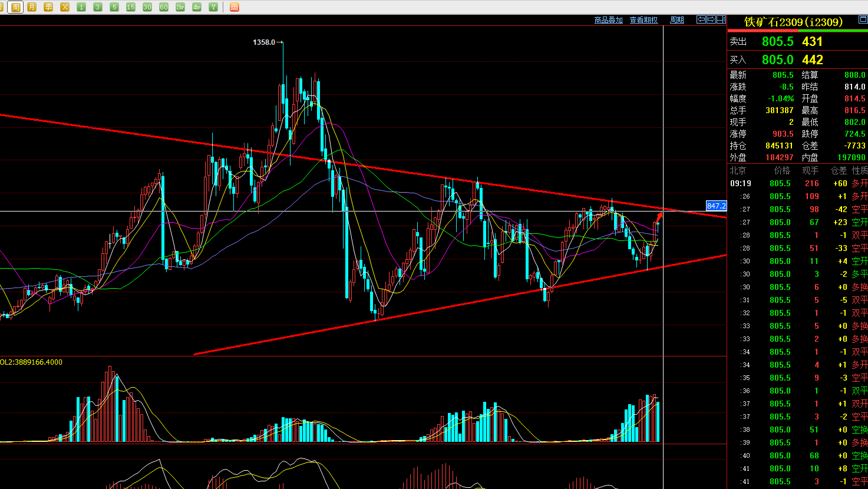Click the tick volume 216 in first row
The height and width of the screenshot is (489, 868).
[812, 183]
